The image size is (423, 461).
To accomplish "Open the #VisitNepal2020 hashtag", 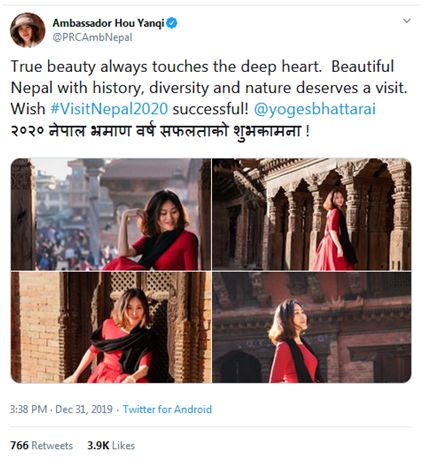I will pos(109,109).
